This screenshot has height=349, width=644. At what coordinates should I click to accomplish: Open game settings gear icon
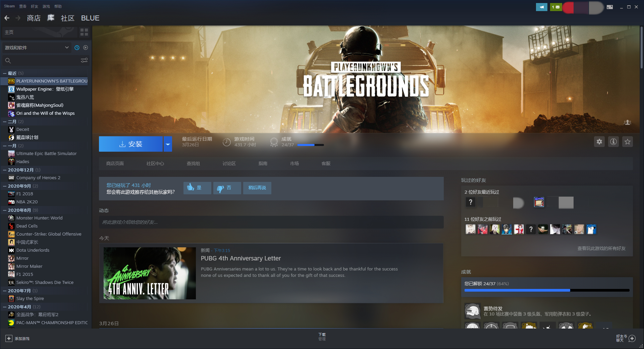[x=599, y=142]
